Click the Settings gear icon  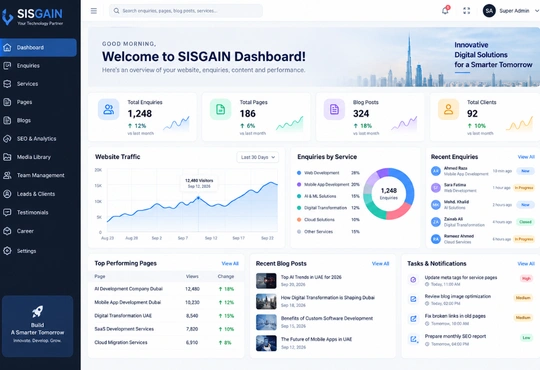(x=7, y=251)
